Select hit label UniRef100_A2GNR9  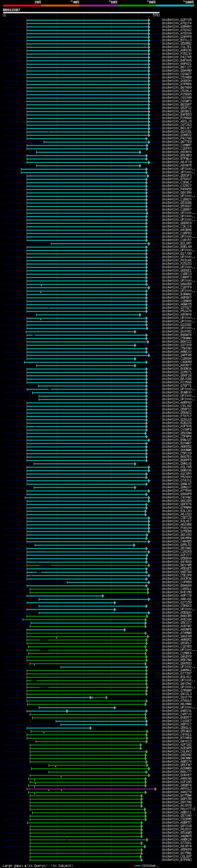tap(177, 768)
